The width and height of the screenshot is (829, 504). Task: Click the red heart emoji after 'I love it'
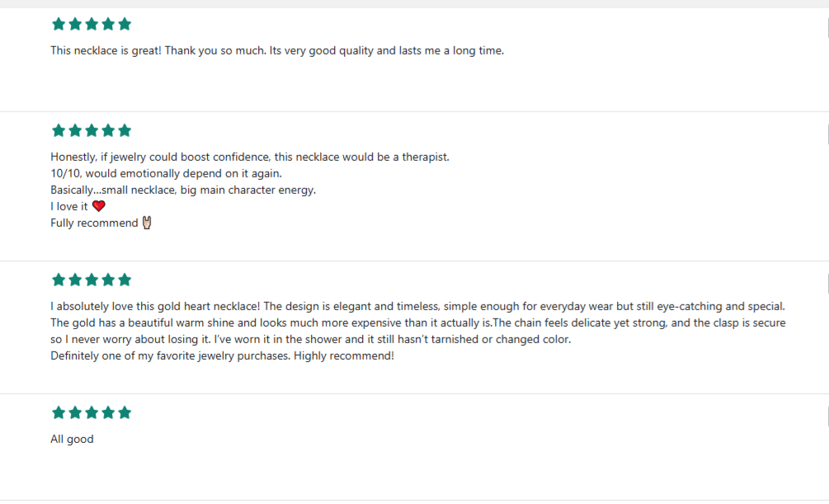point(99,206)
